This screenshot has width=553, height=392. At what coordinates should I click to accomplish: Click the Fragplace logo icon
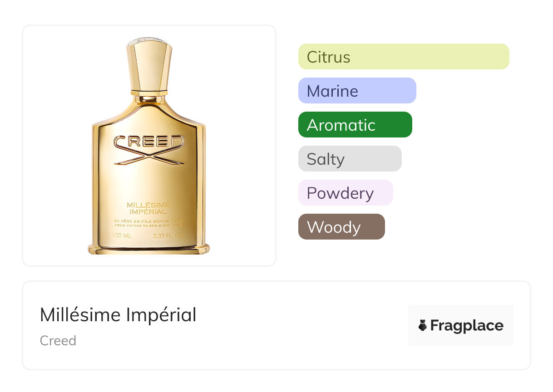click(x=423, y=325)
